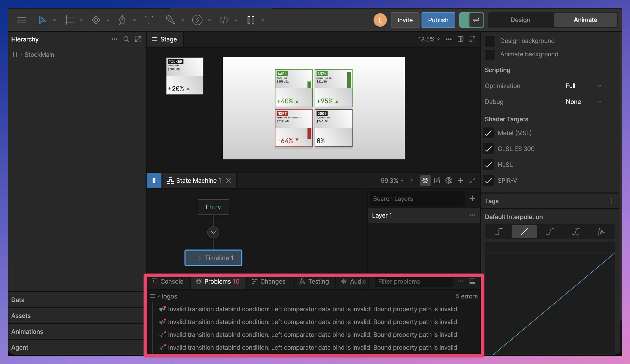Add a new tag

click(x=612, y=201)
